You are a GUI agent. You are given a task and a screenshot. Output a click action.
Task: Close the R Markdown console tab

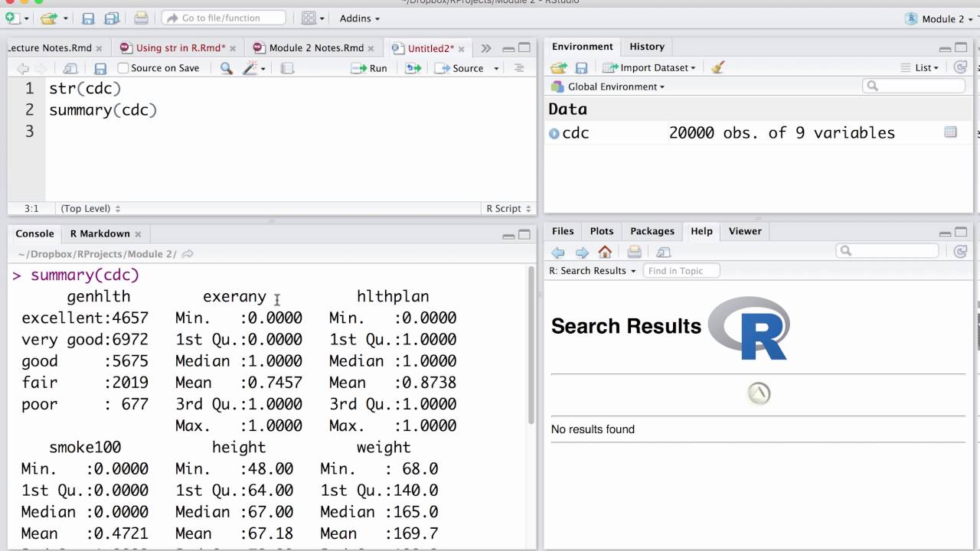[138, 234]
